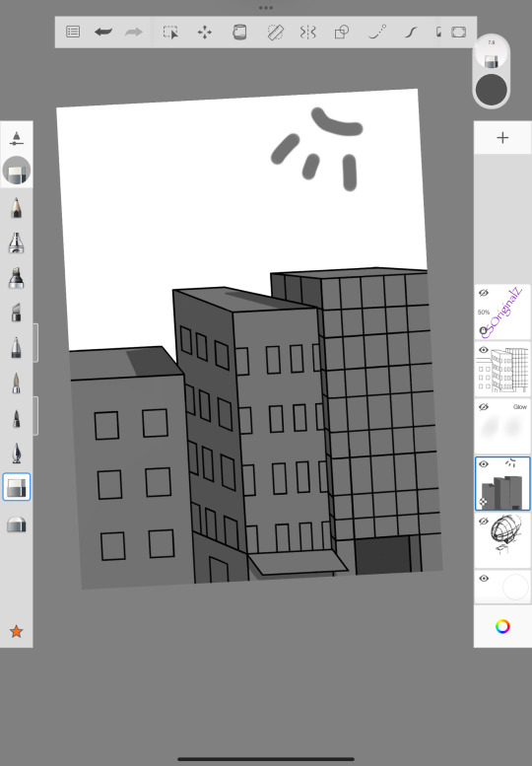The width and height of the screenshot is (532, 766).
Task: Undo the last stroke
Action: point(103,33)
